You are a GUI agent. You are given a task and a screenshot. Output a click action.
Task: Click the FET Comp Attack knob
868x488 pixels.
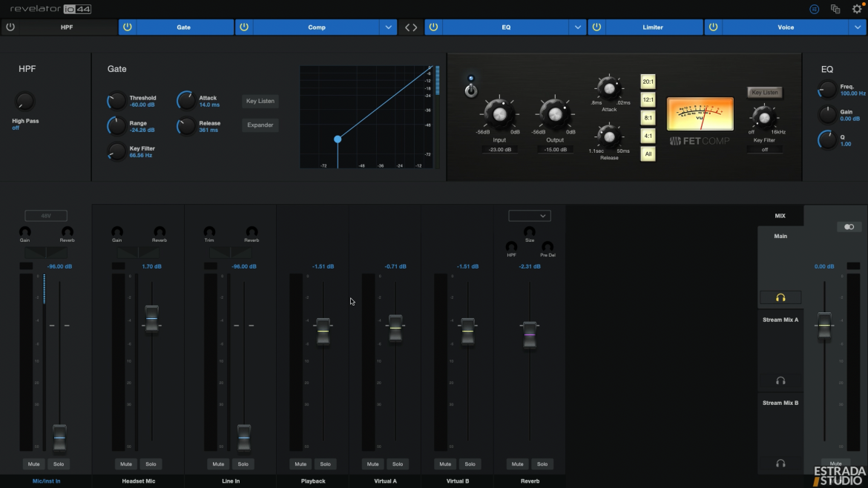pyautogui.click(x=609, y=88)
